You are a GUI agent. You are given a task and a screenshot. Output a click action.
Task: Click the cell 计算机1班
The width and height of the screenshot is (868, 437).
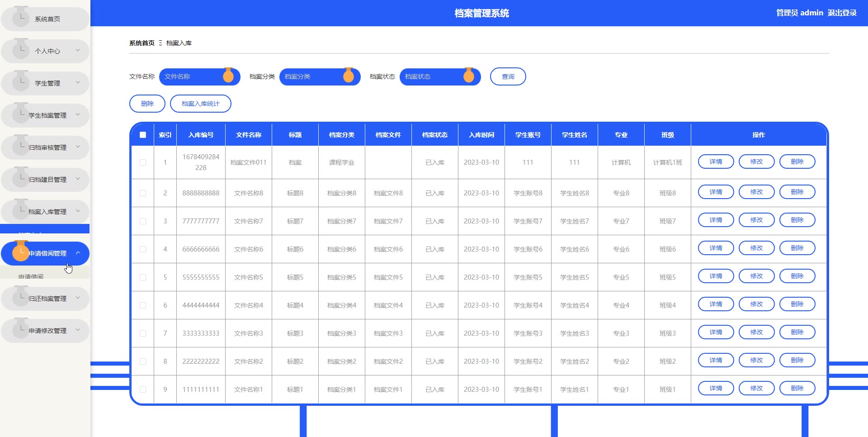(668, 162)
